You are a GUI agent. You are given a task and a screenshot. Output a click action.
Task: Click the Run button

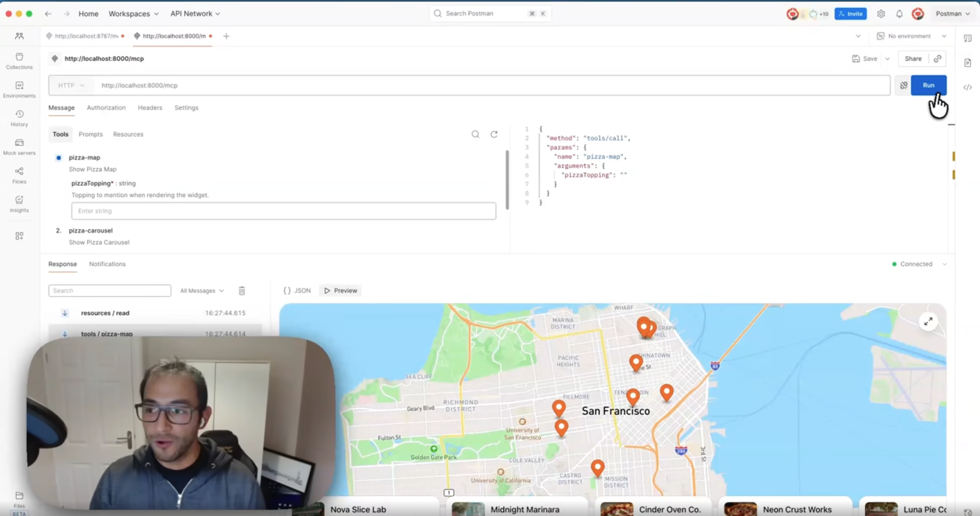pos(929,85)
